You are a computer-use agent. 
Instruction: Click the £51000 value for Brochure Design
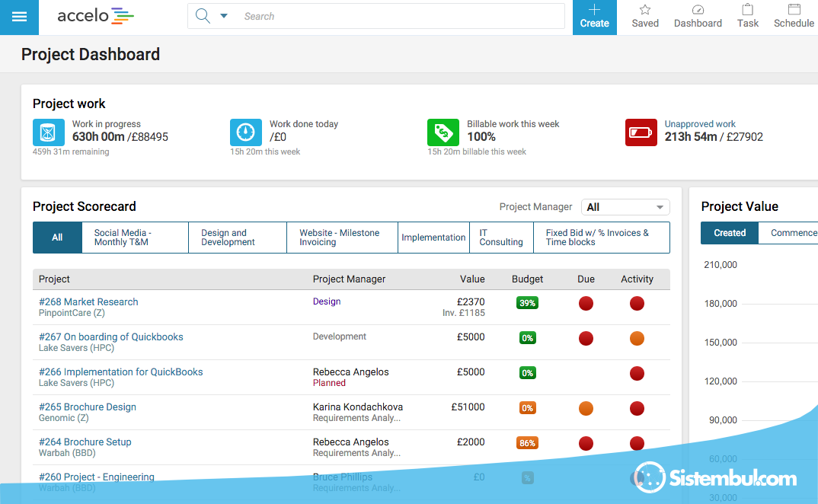tap(468, 407)
